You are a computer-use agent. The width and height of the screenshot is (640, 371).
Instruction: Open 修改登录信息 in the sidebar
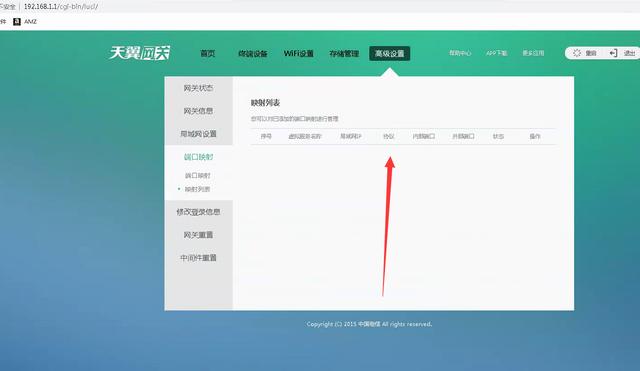coord(198,212)
